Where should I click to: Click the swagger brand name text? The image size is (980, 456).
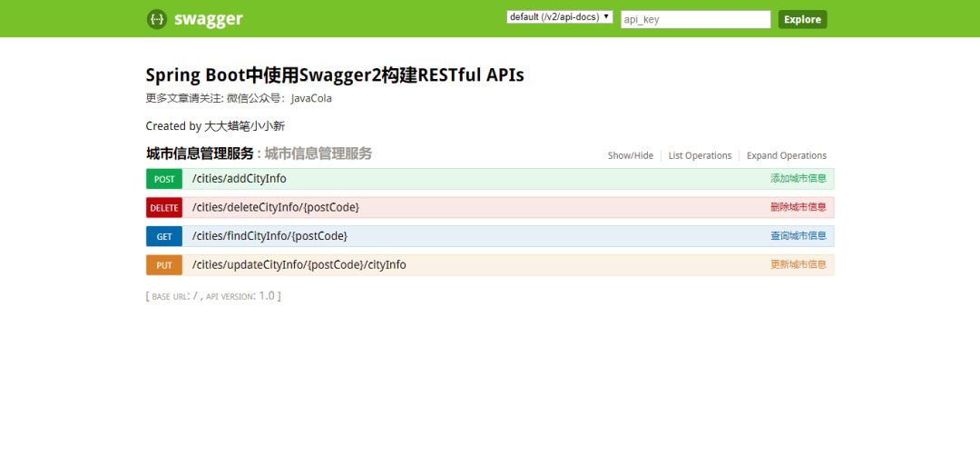pyautogui.click(x=208, y=19)
